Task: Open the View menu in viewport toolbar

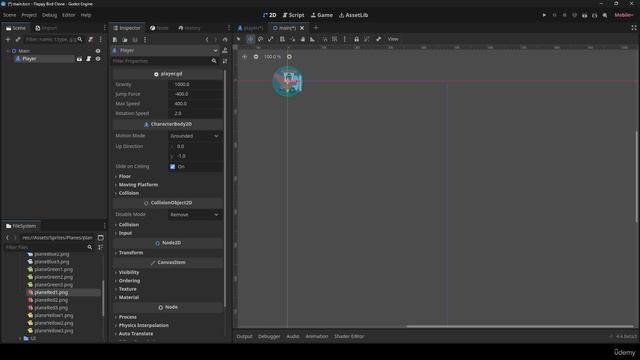Action: [x=393, y=39]
